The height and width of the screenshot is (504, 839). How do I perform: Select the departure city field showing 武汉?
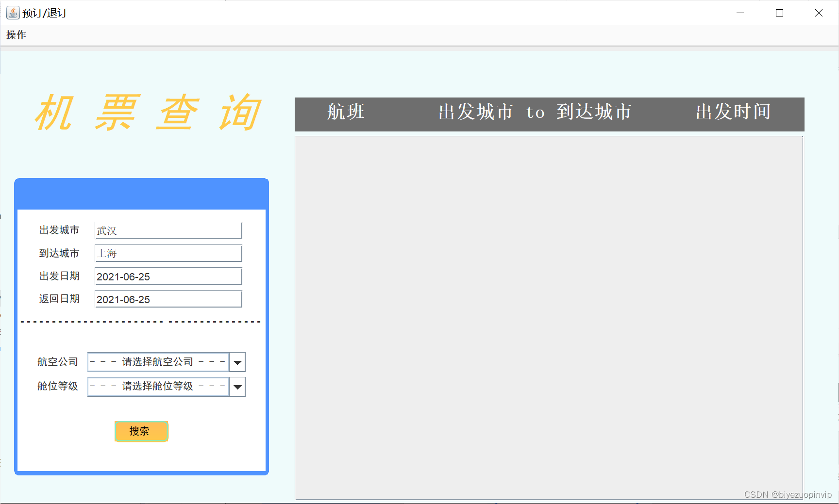168,230
